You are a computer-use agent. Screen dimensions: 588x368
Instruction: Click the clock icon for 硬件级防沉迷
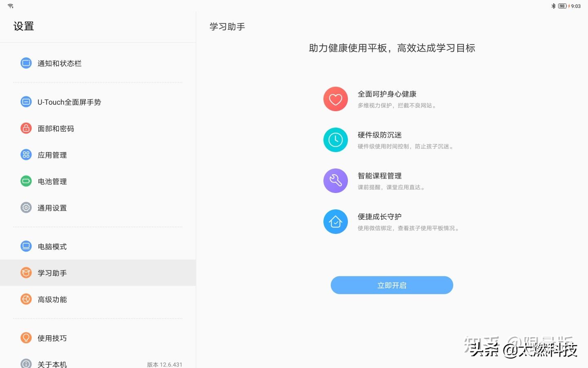pyautogui.click(x=335, y=139)
